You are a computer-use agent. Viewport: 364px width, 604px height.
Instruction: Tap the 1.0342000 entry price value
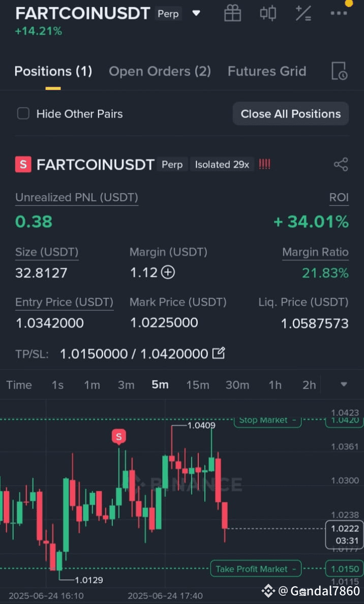pos(50,323)
